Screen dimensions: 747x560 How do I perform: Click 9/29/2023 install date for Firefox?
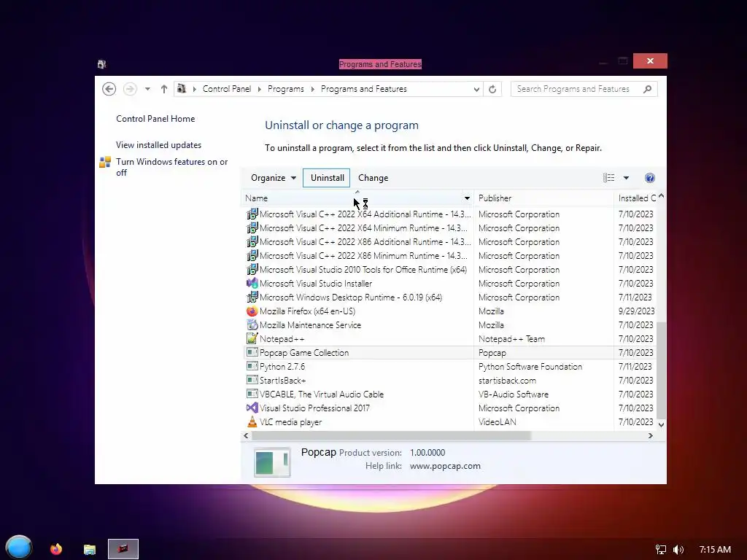pos(636,311)
